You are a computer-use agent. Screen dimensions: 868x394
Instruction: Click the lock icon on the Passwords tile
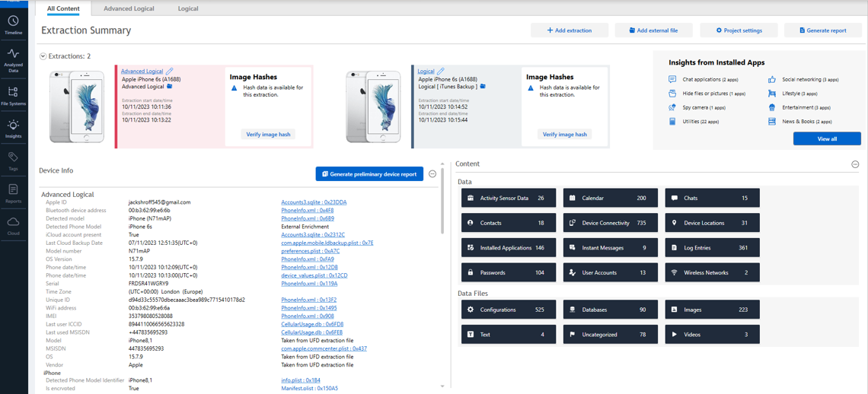pos(471,273)
